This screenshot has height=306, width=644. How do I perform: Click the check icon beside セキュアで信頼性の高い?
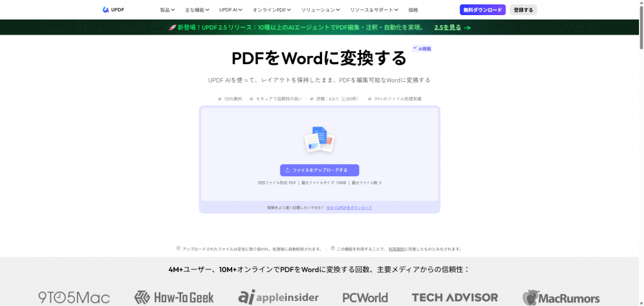coord(252,99)
